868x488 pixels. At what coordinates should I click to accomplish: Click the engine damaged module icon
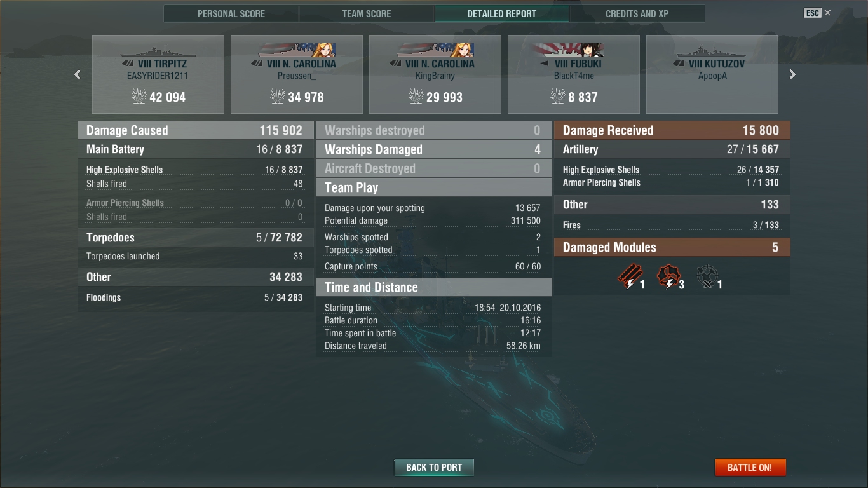tap(668, 277)
